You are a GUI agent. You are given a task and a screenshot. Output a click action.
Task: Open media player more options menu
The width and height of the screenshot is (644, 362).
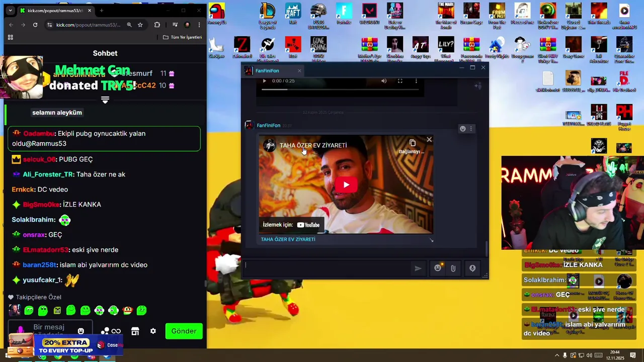(x=416, y=81)
